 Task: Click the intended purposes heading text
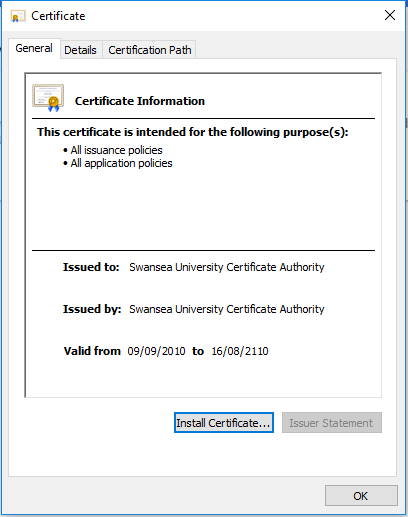click(x=193, y=132)
